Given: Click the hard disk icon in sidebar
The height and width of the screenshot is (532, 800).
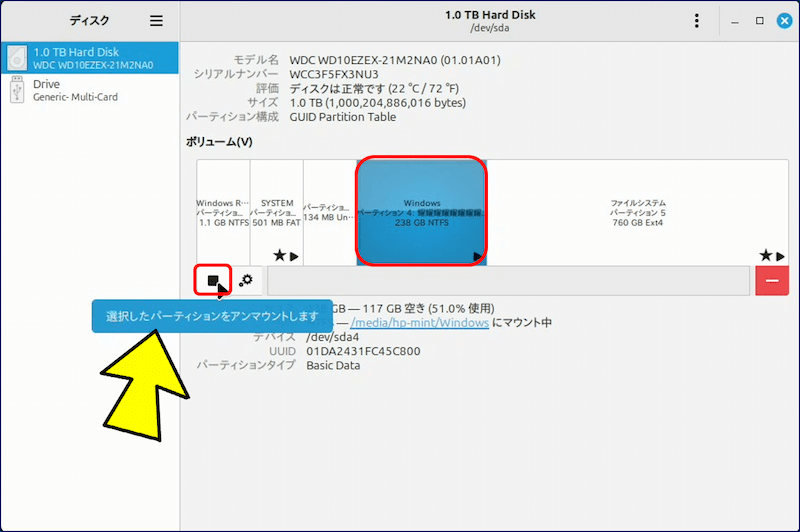Looking at the screenshot, I should 17,58.
